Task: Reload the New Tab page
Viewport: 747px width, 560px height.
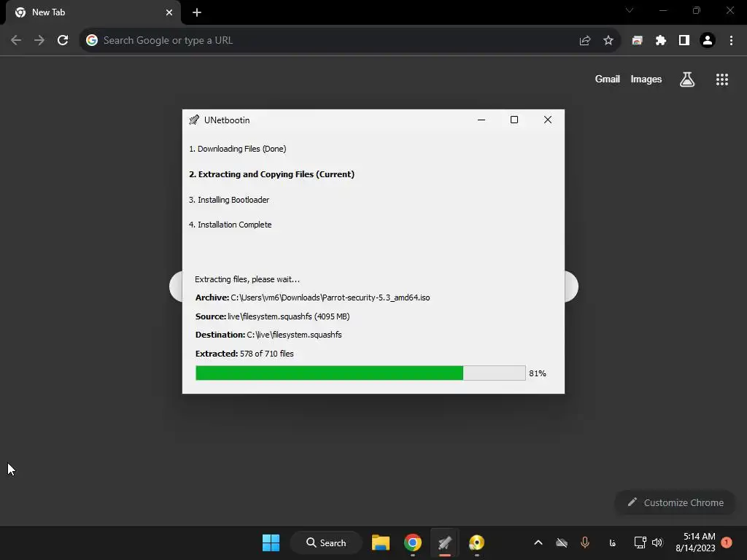Action: pyautogui.click(x=63, y=41)
